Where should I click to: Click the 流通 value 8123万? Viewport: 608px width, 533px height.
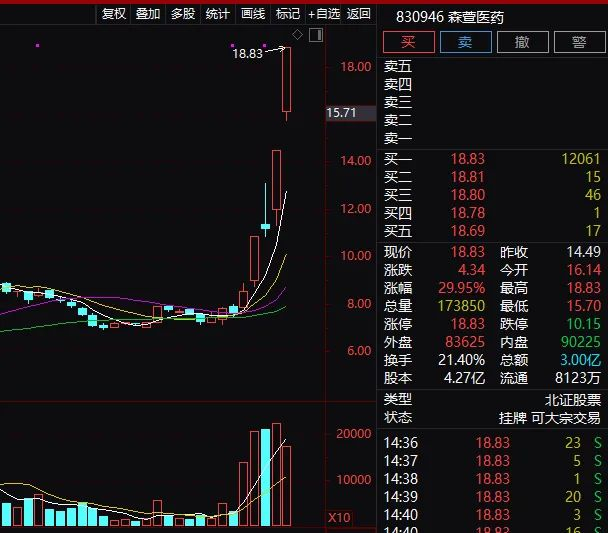click(x=578, y=378)
